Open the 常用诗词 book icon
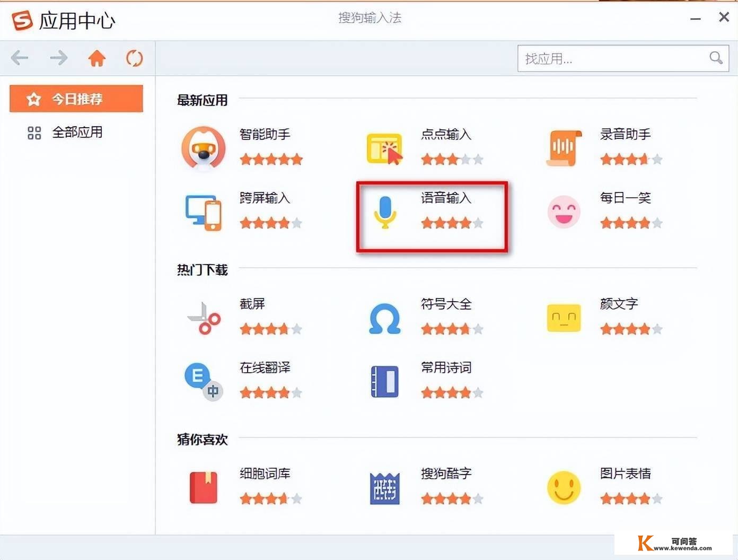 click(385, 382)
